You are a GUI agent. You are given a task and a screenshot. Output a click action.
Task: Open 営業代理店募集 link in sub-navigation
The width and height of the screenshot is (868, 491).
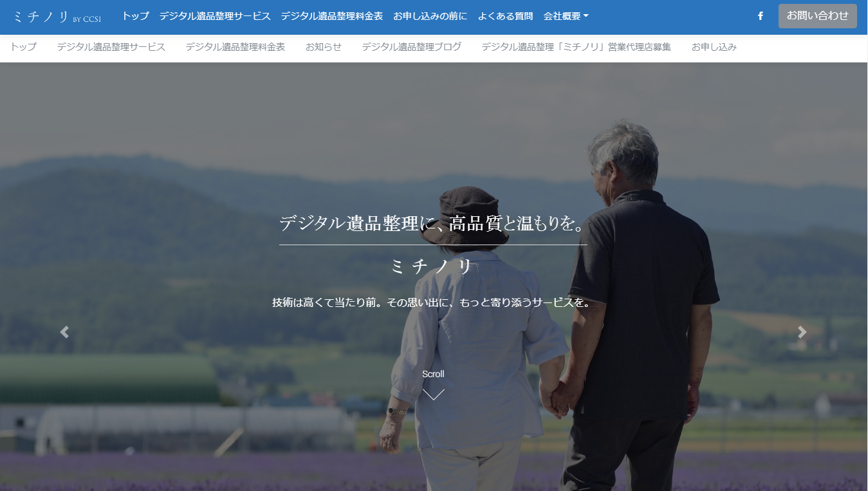pyautogui.click(x=576, y=47)
